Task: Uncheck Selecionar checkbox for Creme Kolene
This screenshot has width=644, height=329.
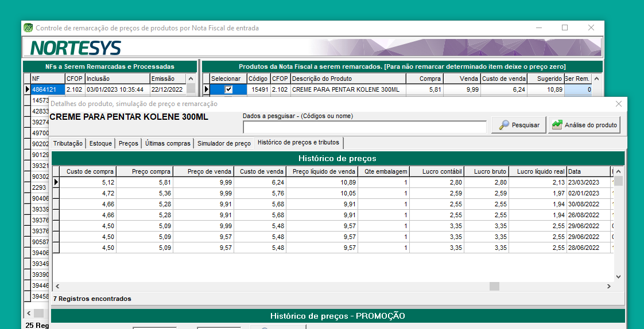Action: pyautogui.click(x=228, y=89)
